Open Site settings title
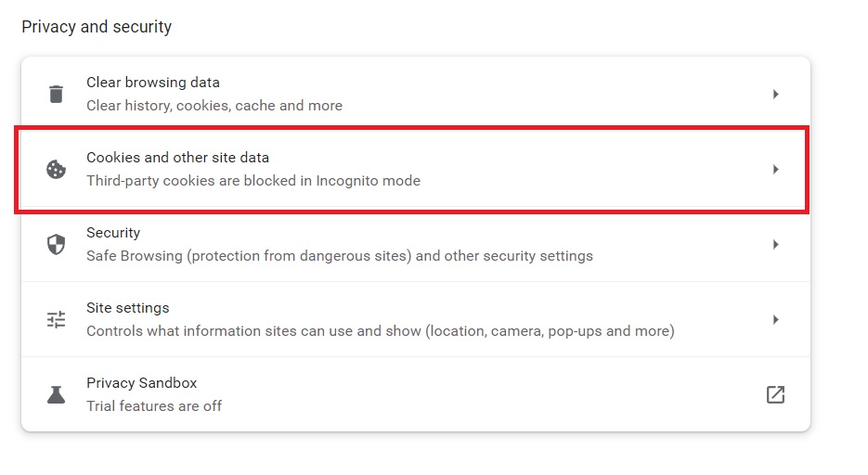 pos(128,308)
